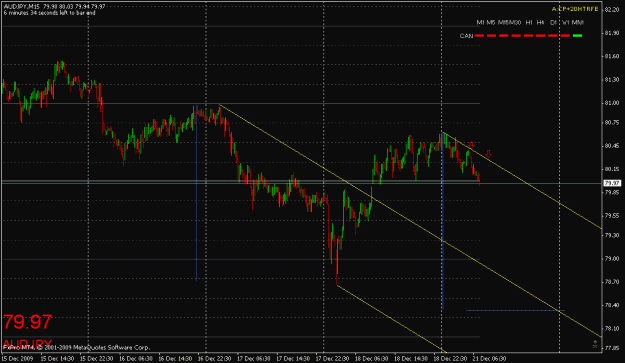Viewport: 625px width, 363px height.
Task: Click the '6 minutes 34 seconds left to bar end' text
Action: [49, 13]
